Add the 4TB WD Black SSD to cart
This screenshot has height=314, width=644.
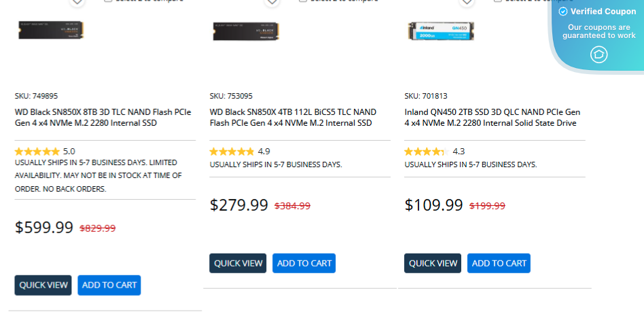tap(304, 263)
